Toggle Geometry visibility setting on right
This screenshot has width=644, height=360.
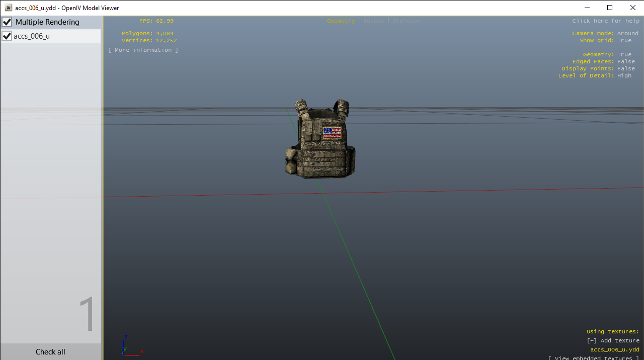coord(624,55)
